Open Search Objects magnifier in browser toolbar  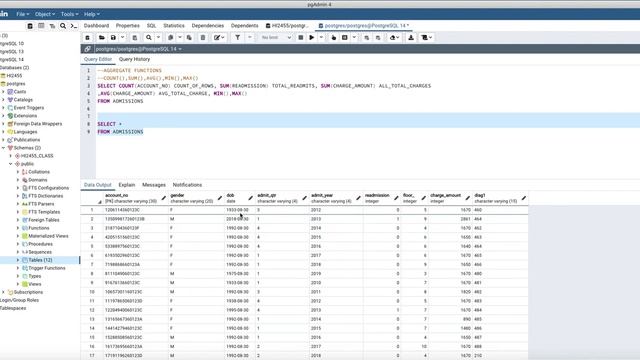click(x=63, y=26)
